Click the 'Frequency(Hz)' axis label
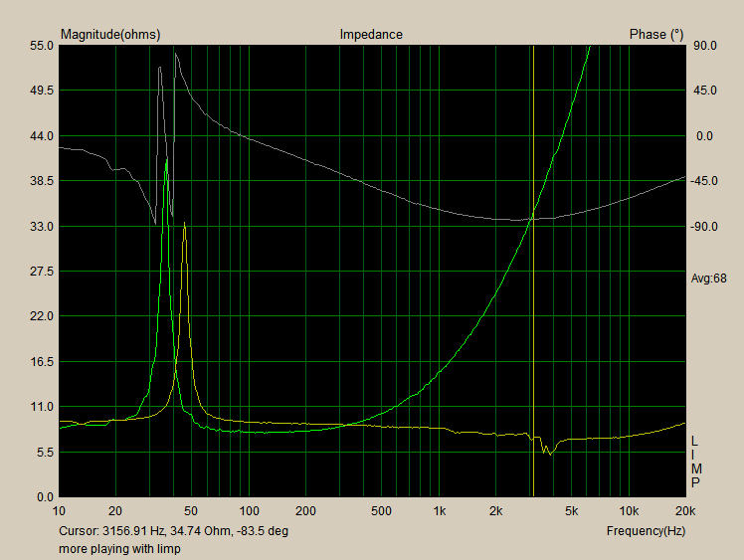 coord(646,531)
